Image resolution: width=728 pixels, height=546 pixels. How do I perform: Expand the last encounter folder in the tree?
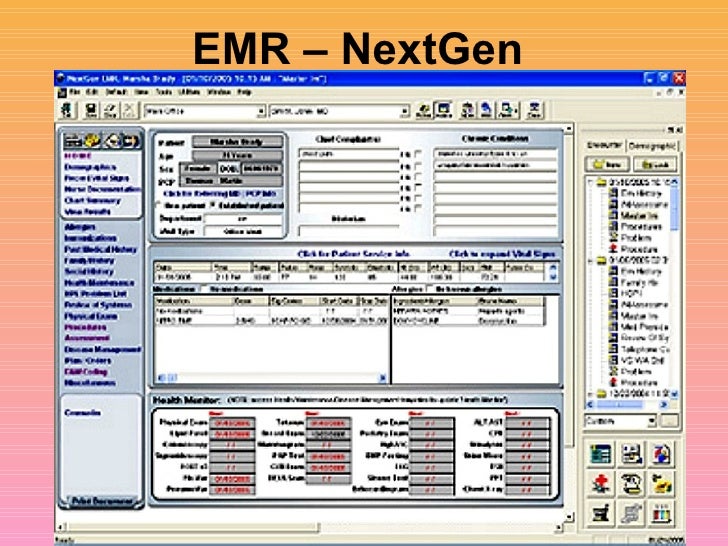pyautogui.click(x=591, y=394)
